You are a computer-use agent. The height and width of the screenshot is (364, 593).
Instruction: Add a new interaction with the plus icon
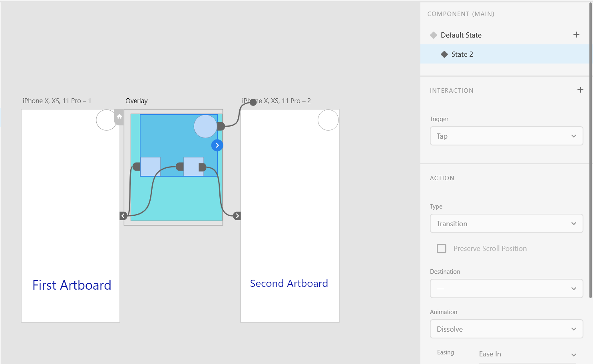pos(580,90)
